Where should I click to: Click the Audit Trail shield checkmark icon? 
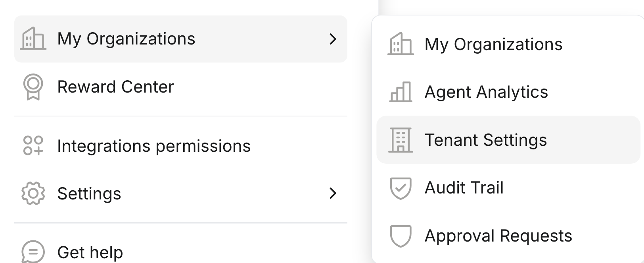tap(401, 188)
